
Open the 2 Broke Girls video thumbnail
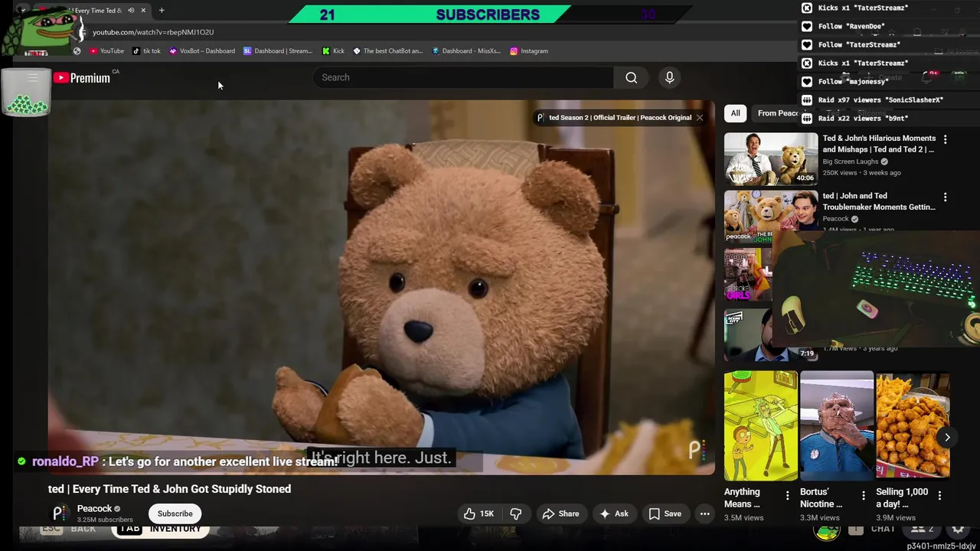tap(748, 275)
